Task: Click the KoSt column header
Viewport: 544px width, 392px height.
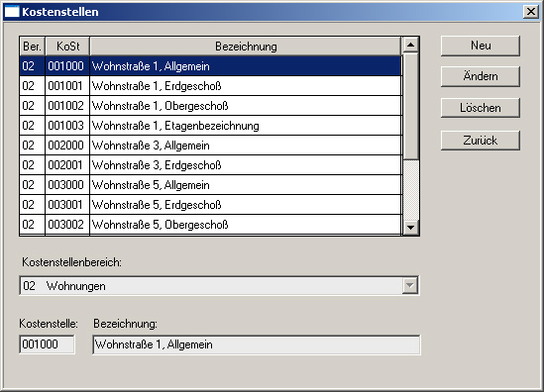Action: click(67, 47)
